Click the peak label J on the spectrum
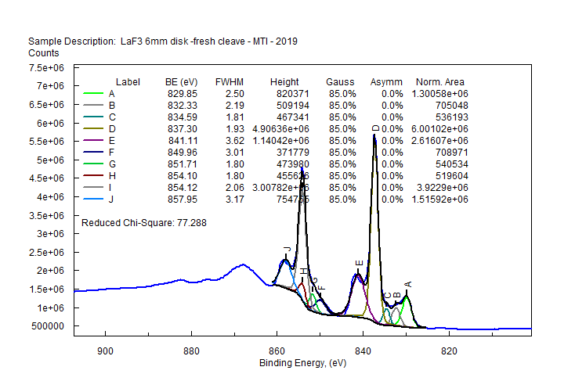 point(287,249)
